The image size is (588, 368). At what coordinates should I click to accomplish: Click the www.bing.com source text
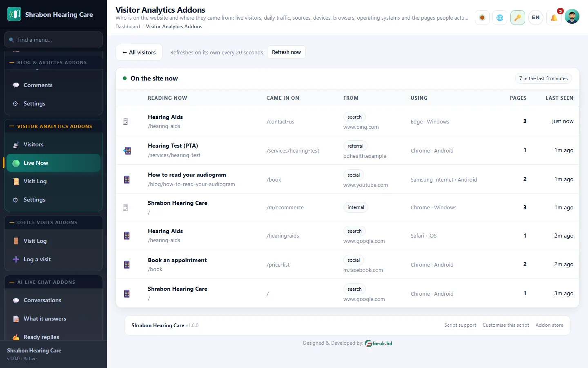coord(361,127)
